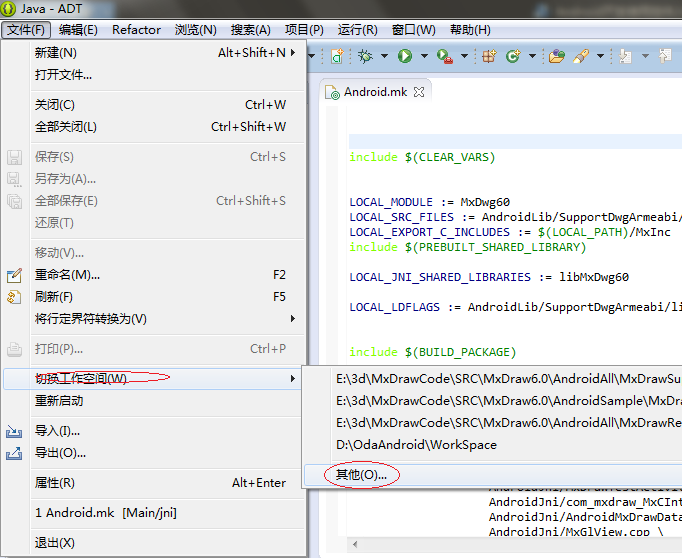Viewport: 682px width, 558px height.
Task: Click the New Java Class icon
Action: (512, 56)
